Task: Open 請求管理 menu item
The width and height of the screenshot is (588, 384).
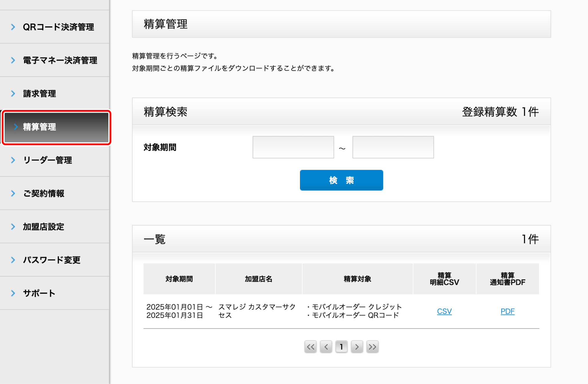Action: click(39, 93)
